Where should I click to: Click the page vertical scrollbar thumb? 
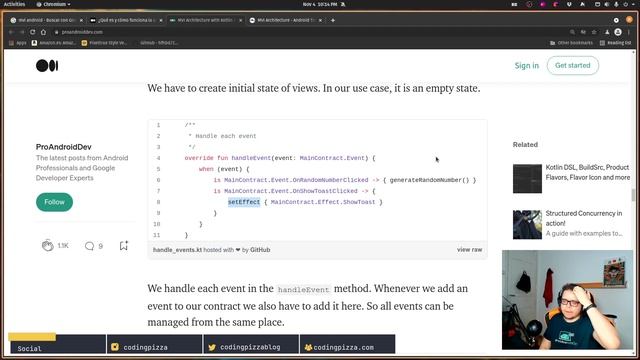pos(633,195)
